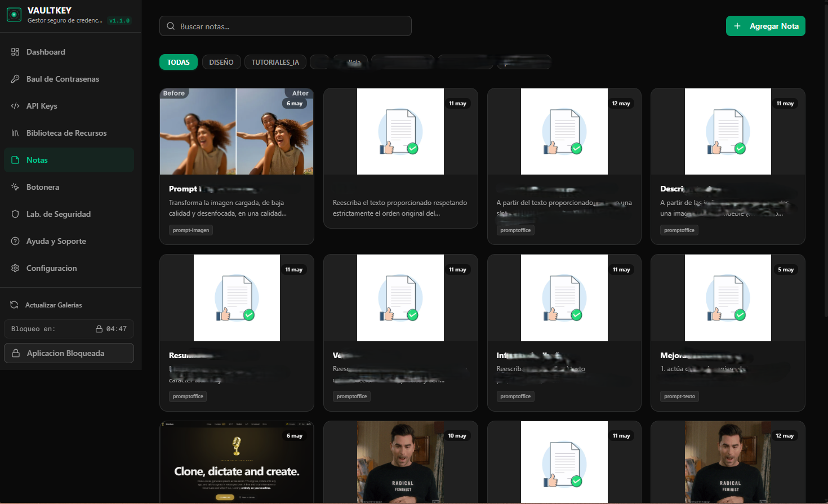
Task: Open document thumbnail of the 'Descri' note
Action: point(728,131)
